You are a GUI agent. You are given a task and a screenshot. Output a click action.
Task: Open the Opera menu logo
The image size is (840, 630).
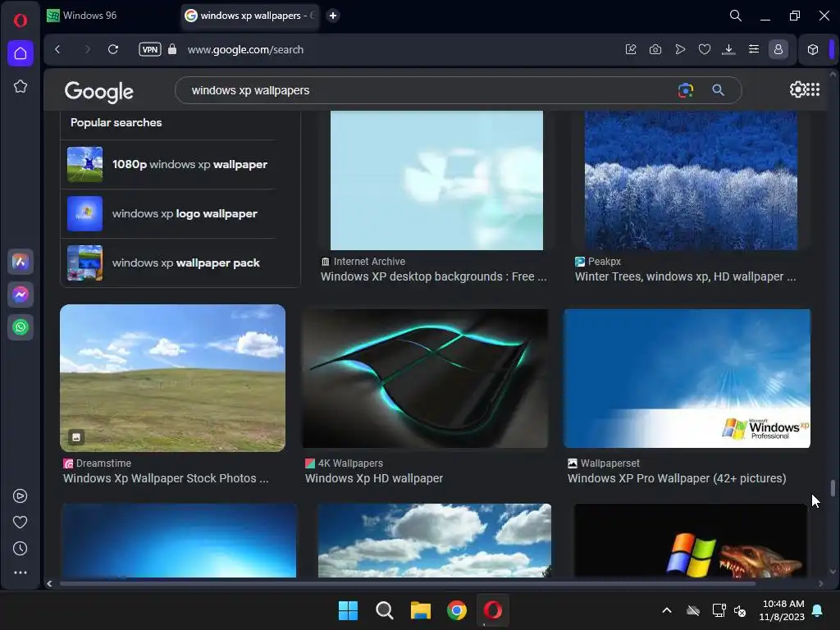click(21, 21)
